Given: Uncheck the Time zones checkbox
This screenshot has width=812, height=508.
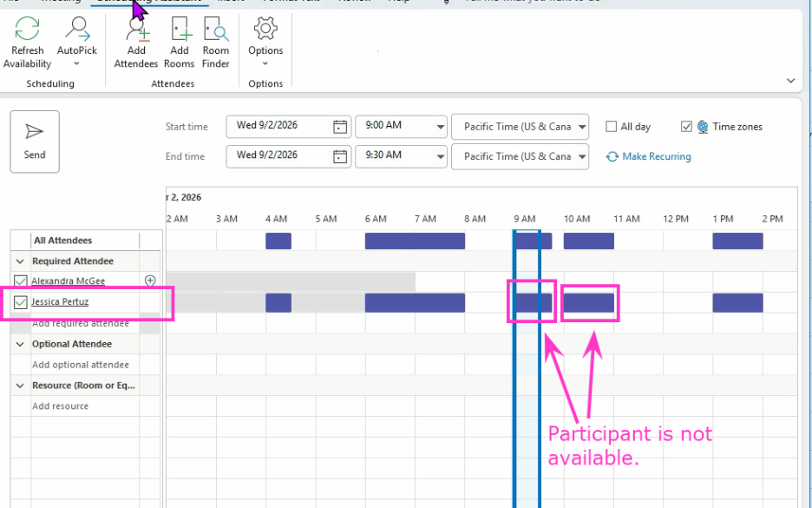Looking at the screenshot, I should (x=686, y=127).
